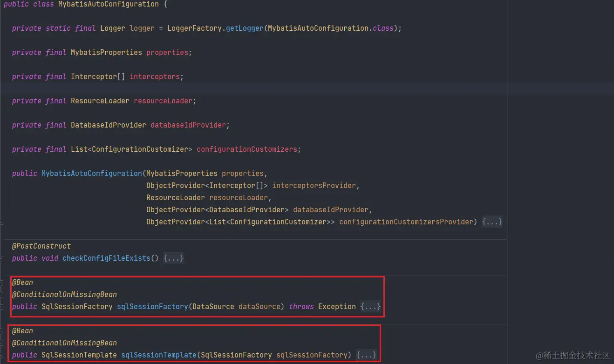This screenshot has width=614, height=364.
Task: Click the getLogger method call
Action: (x=245, y=28)
